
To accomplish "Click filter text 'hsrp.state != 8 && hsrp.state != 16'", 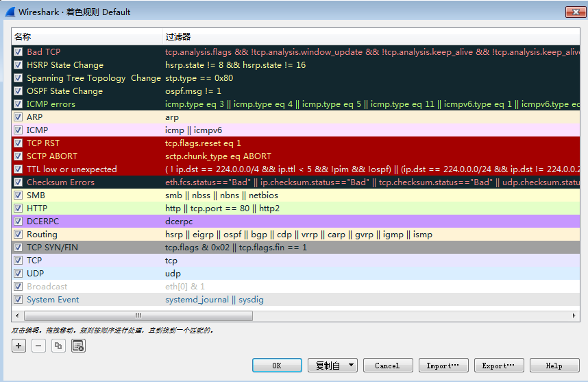I will pos(236,65).
